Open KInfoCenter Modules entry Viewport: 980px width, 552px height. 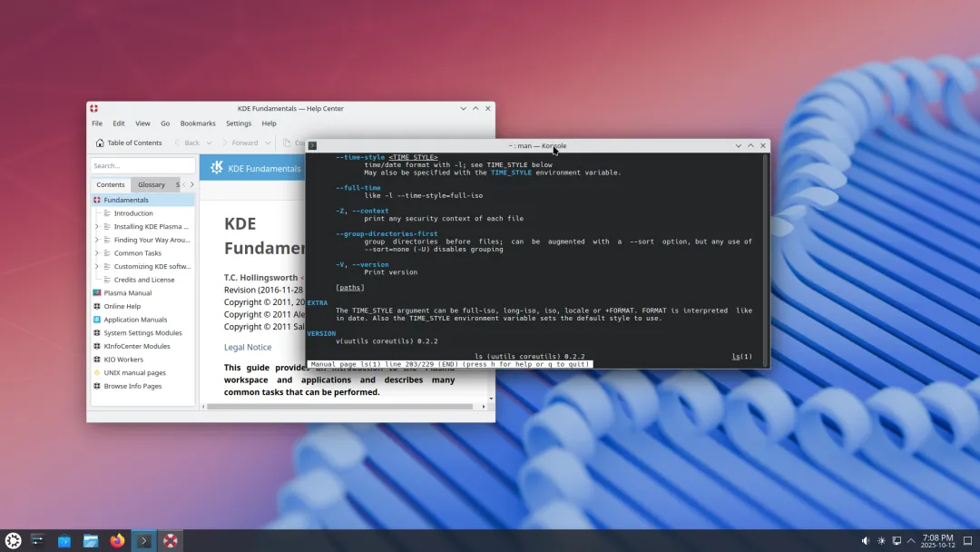[x=137, y=346]
